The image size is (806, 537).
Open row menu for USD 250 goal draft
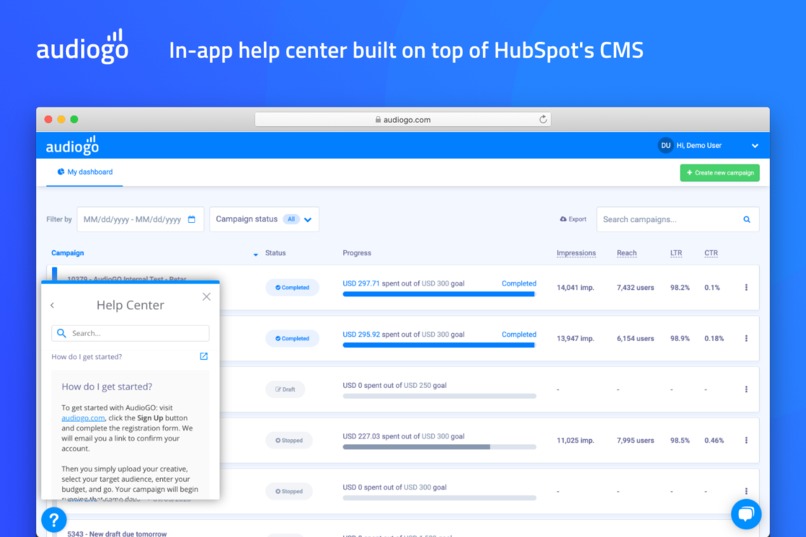pyautogui.click(x=746, y=389)
